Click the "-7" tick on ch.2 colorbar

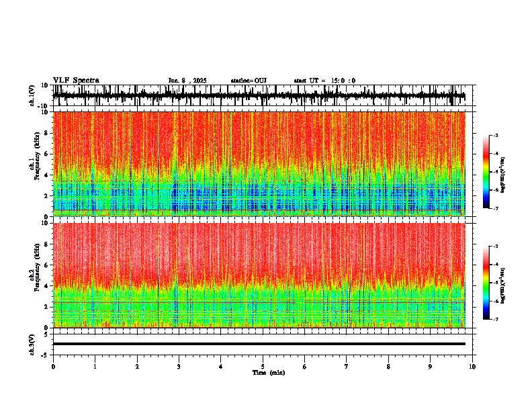click(496, 320)
